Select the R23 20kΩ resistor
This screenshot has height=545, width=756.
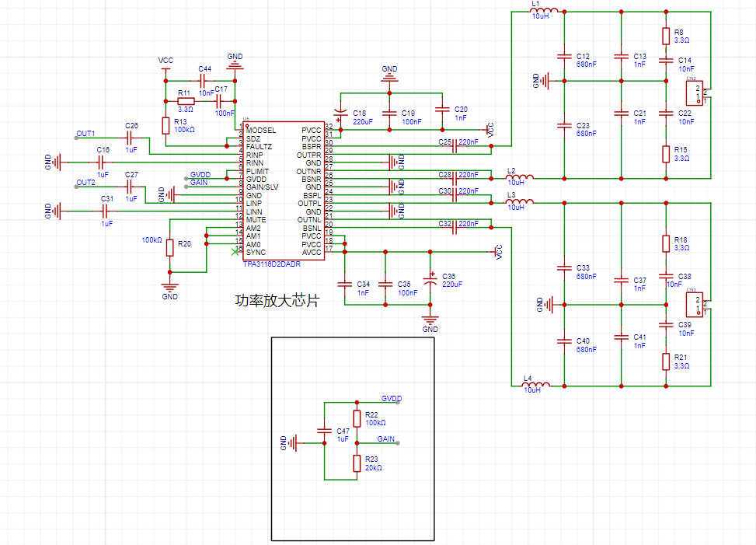point(357,463)
